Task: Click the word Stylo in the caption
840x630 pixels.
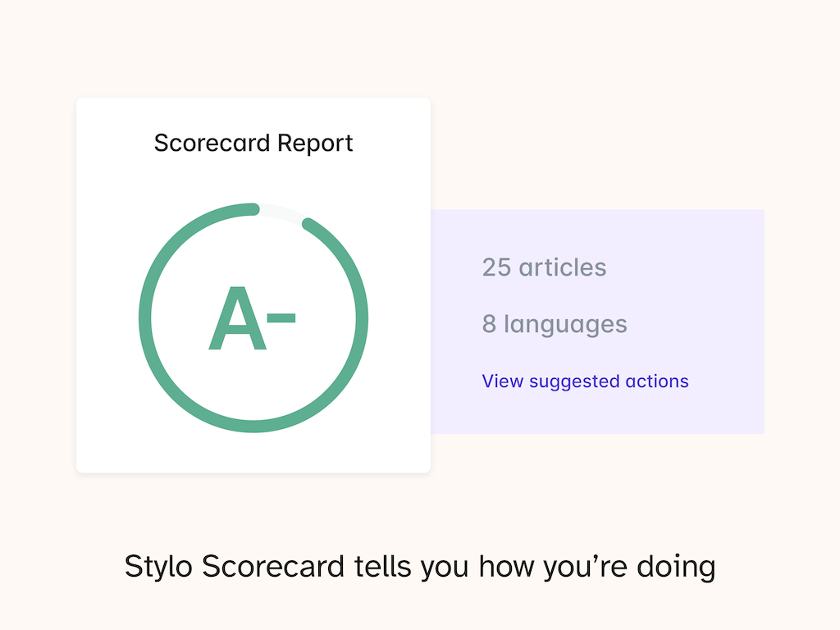Action: pos(159,567)
